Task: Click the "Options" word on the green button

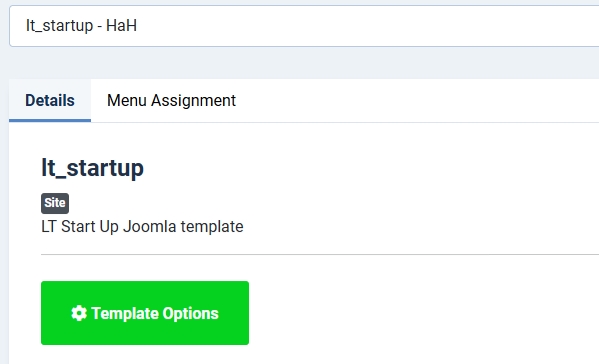Action: [191, 314]
